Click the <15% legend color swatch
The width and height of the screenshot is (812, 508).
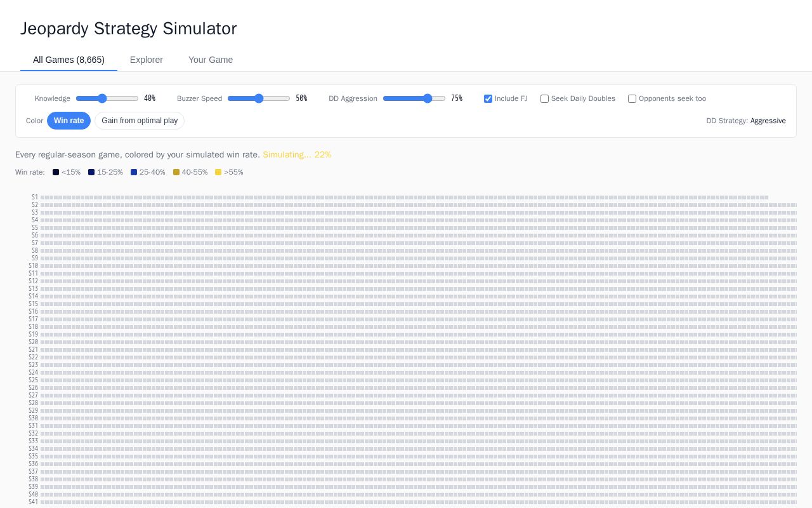[56, 172]
